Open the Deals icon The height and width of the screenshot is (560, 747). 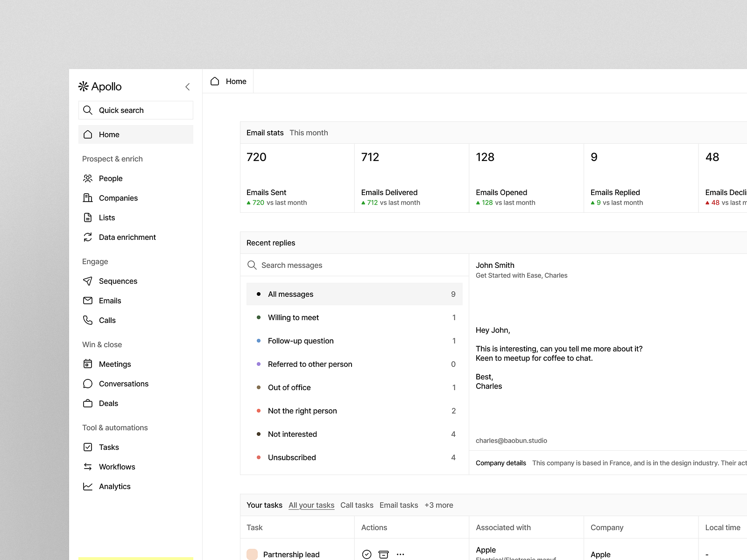pos(88,403)
